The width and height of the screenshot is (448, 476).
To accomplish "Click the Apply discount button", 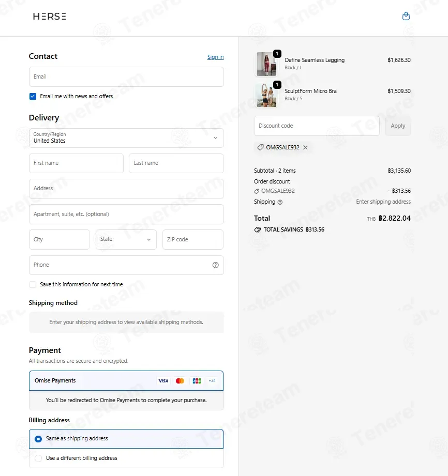I will pos(398,126).
